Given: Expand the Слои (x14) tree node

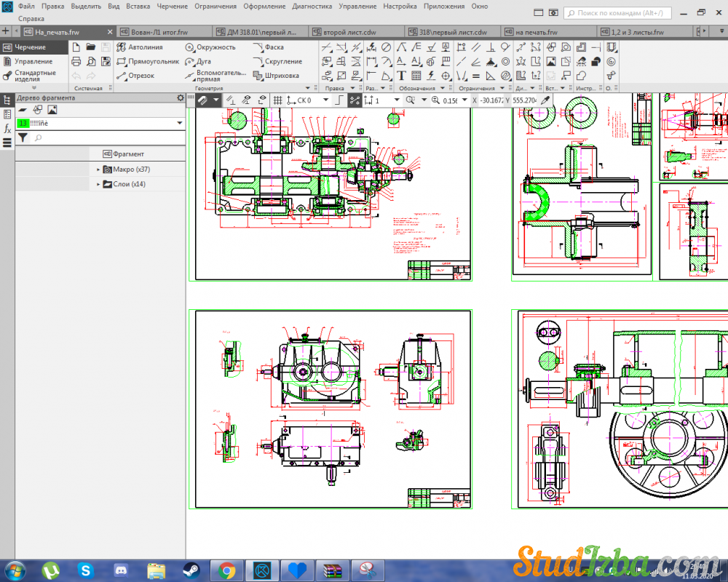Looking at the screenshot, I should [98, 185].
